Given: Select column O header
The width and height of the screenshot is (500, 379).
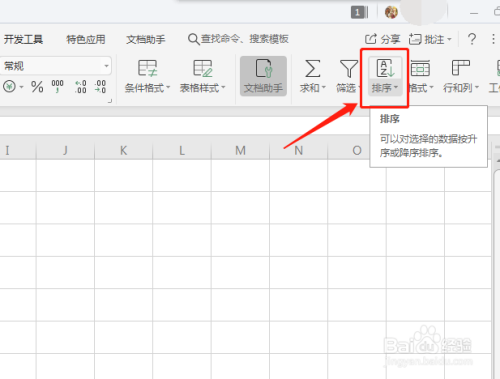Looking at the screenshot, I should coord(357,151).
